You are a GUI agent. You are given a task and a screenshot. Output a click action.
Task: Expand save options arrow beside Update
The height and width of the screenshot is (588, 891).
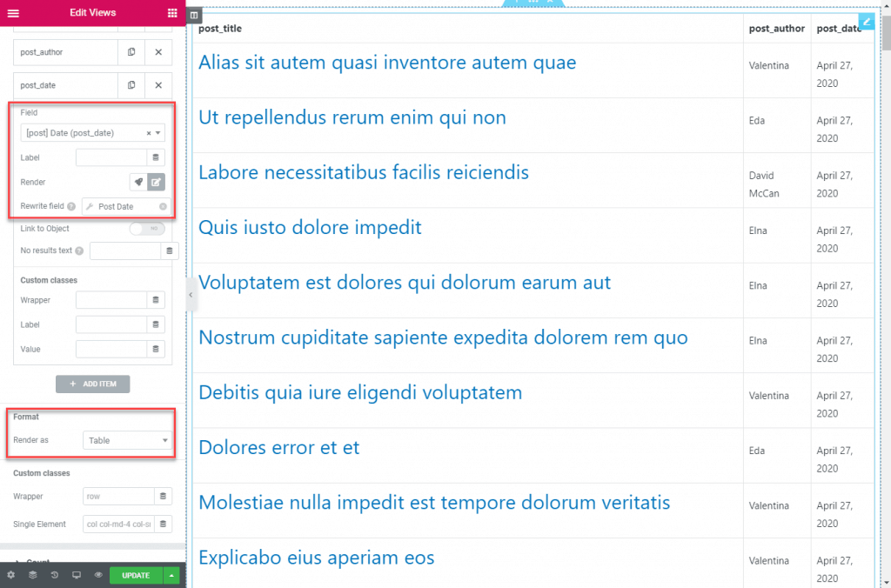[173, 575]
